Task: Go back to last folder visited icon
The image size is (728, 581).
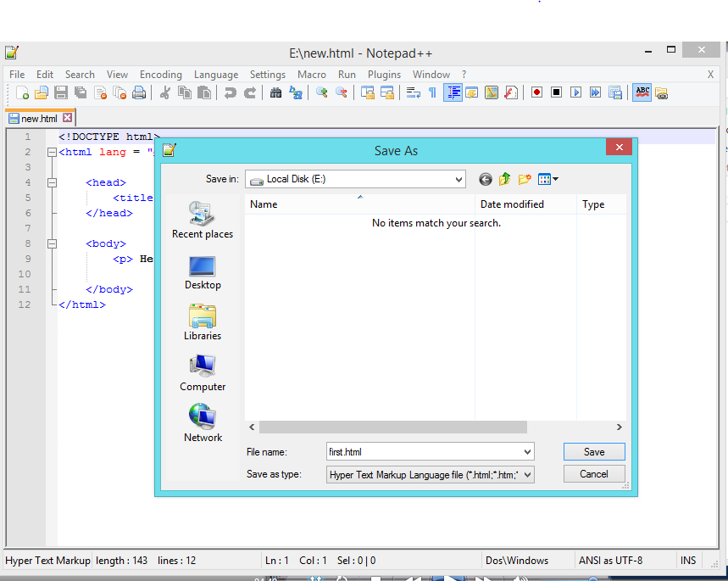Action: pyautogui.click(x=485, y=180)
